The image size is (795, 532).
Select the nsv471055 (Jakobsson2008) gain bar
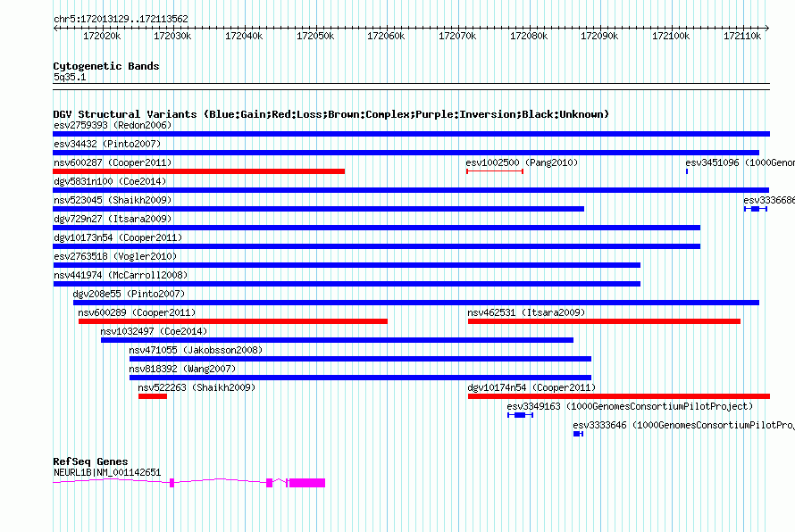coord(361,359)
